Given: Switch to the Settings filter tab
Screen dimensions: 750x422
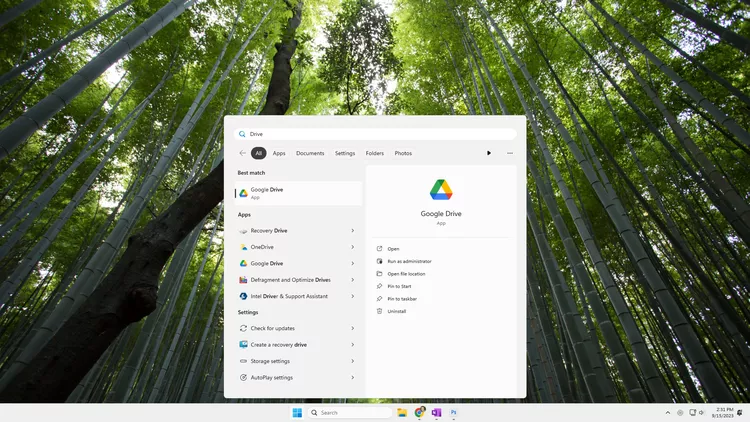Looking at the screenshot, I should [345, 153].
